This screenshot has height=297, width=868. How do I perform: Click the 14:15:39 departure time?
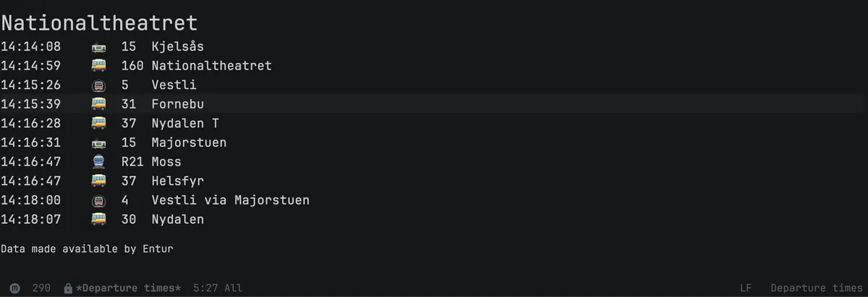pos(31,104)
